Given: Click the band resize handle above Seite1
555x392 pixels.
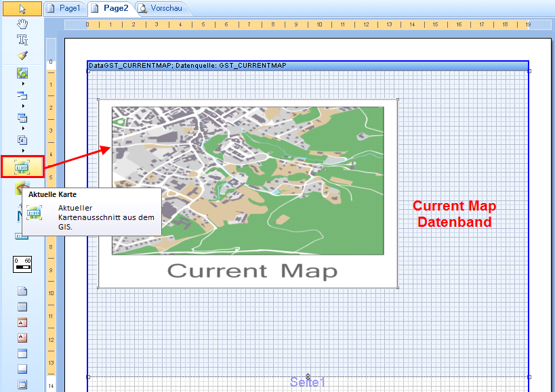Looking at the screenshot, I should pyautogui.click(x=308, y=376).
